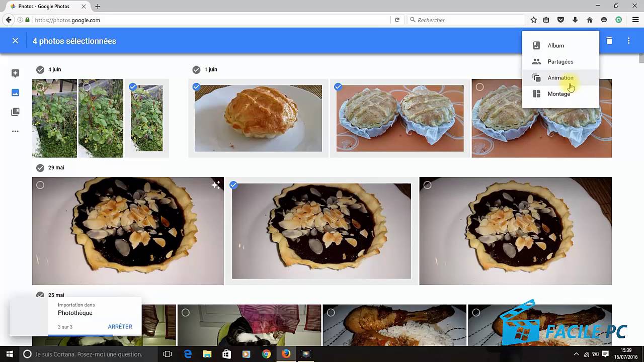This screenshot has height=362, width=644.
Task: Open Task View on the taskbar
Action: click(x=168, y=354)
